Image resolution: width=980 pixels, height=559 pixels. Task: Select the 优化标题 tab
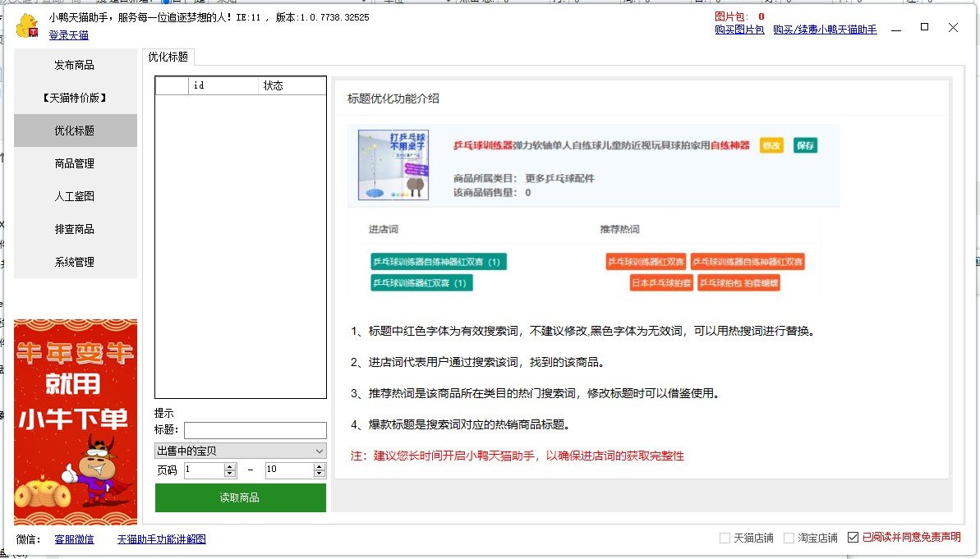(168, 57)
